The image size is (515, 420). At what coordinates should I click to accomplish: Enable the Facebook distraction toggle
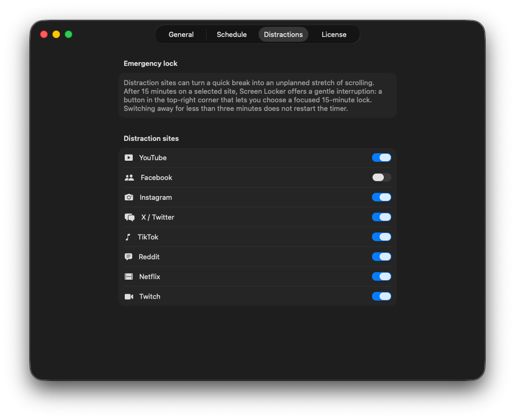[381, 177]
